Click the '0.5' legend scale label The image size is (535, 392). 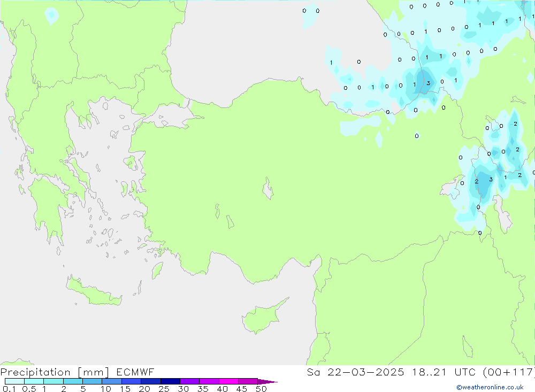[x=29, y=389]
